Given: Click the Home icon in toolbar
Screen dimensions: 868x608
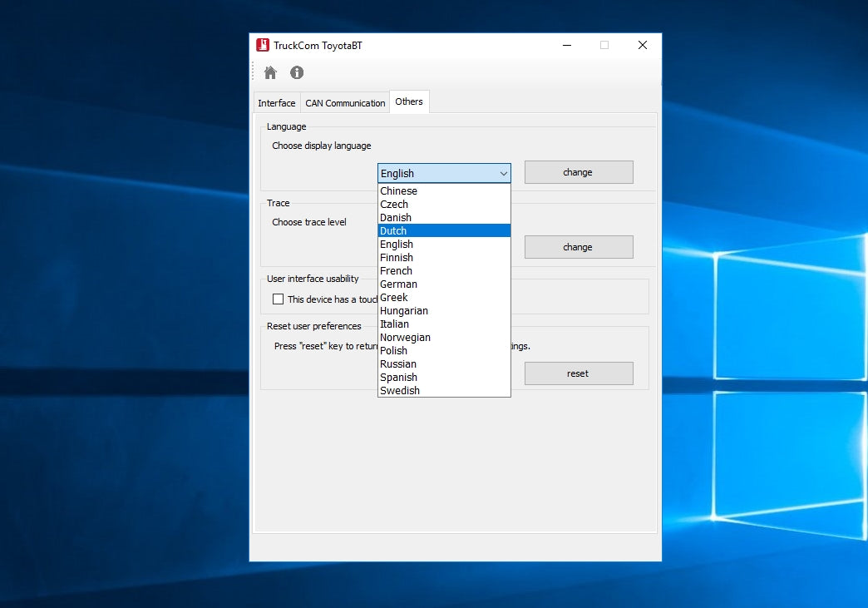Looking at the screenshot, I should pos(270,73).
